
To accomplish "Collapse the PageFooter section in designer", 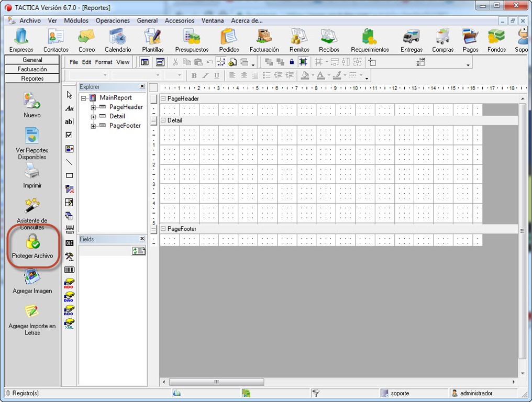I will tap(163, 229).
